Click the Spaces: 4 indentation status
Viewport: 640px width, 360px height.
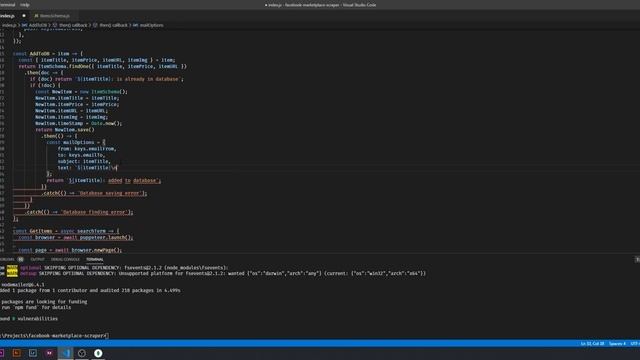pyautogui.click(x=617, y=344)
